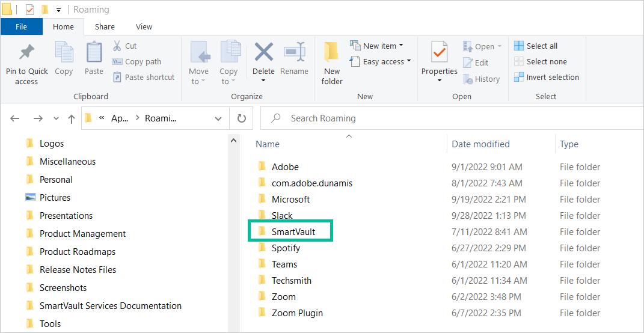The image size is (644, 333).
Task: Open the Copy to menu
Action: tap(229, 63)
